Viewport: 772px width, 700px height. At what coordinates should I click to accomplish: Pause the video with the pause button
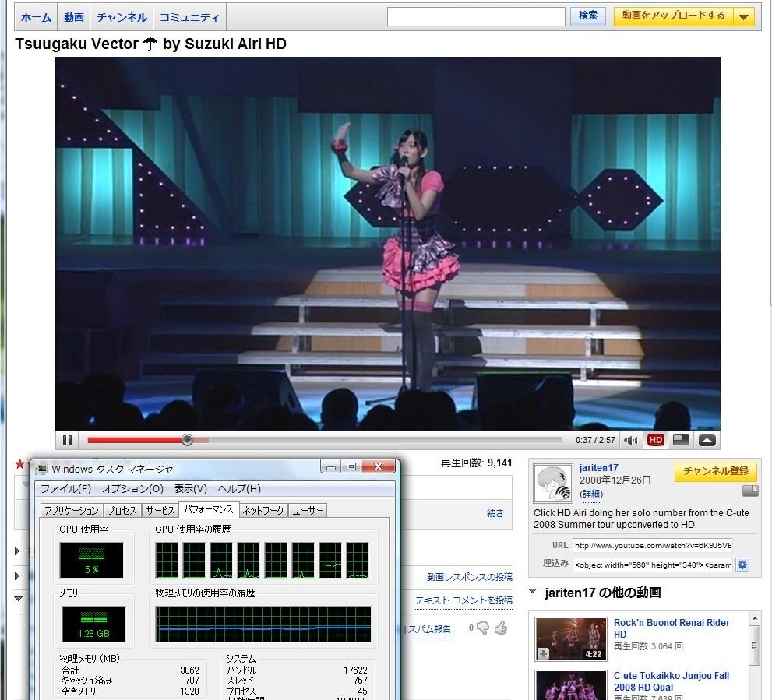coord(68,440)
